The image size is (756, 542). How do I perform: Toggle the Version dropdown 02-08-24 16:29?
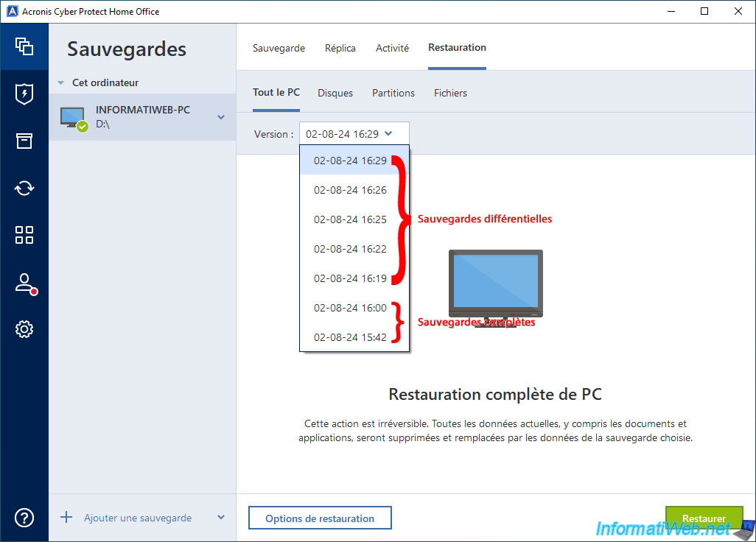[354, 133]
